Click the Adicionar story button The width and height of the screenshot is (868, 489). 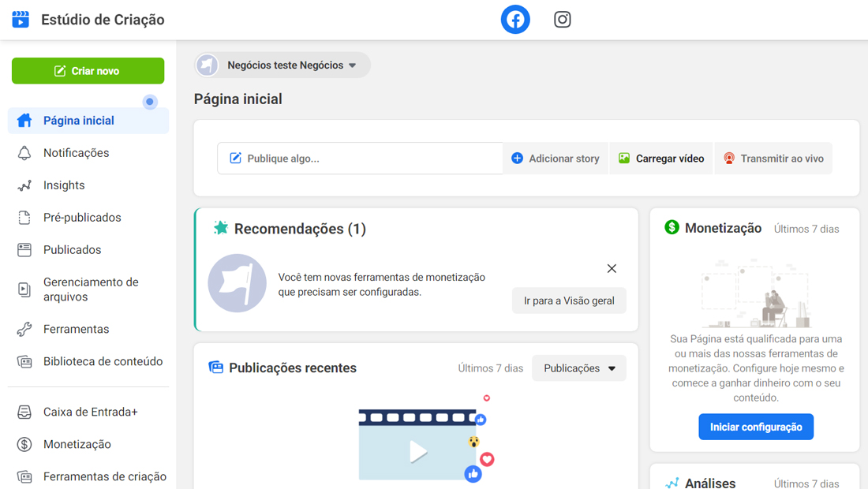click(x=556, y=159)
